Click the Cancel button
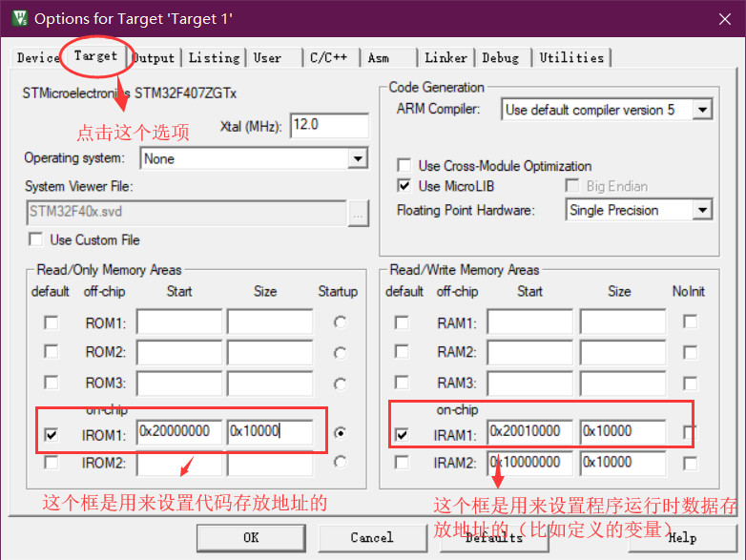This screenshot has width=746, height=560. point(372,538)
